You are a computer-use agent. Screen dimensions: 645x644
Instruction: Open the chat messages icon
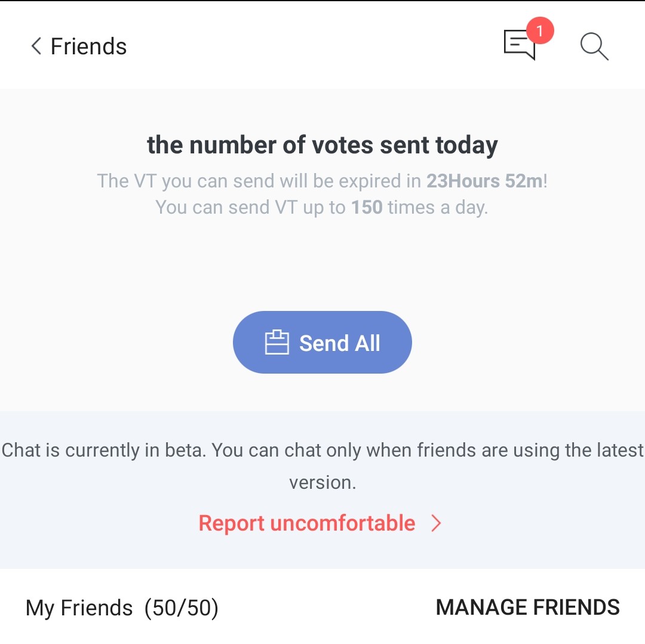point(520,45)
